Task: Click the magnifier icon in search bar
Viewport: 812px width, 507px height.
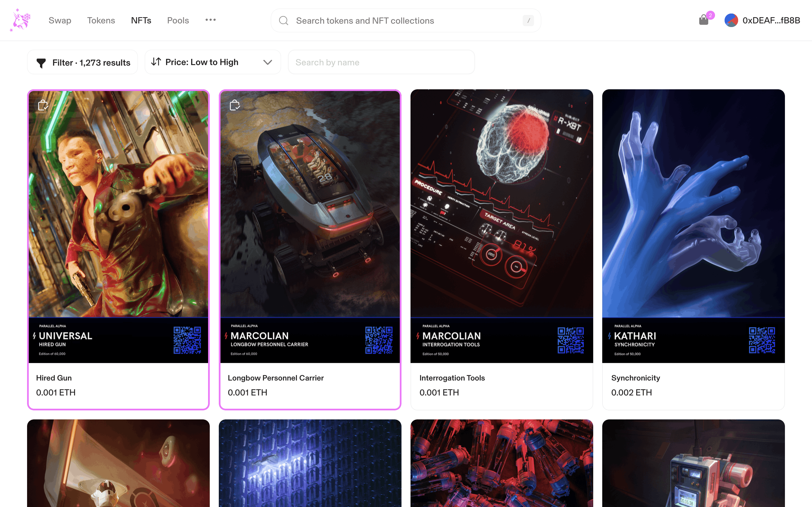Action: pyautogui.click(x=284, y=21)
